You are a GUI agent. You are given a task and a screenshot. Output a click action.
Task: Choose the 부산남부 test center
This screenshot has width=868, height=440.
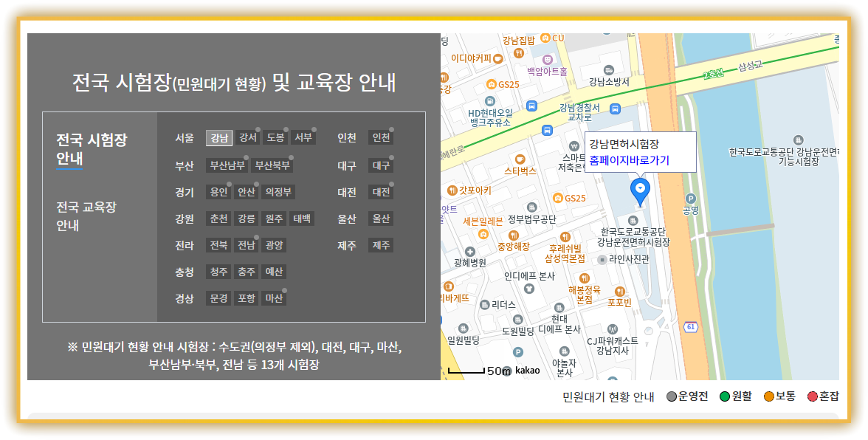[227, 165]
